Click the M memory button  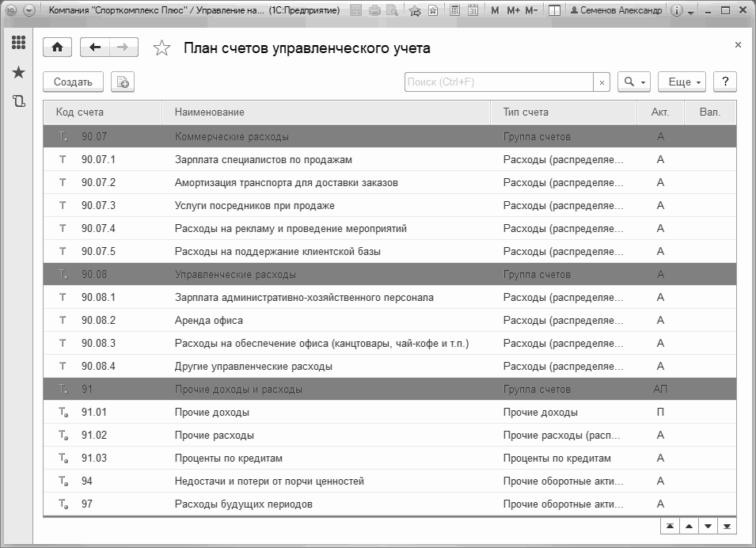pyautogui.click(x=495, y=10)
